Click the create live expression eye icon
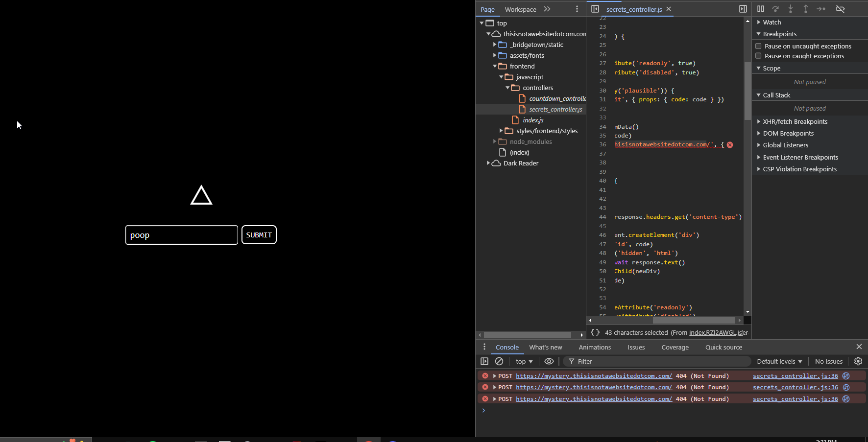868x442 pixels. click(549, 361)
